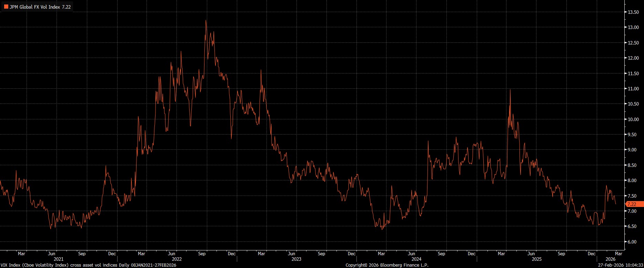Click the 12.00 y-axis label
Screen dimensions: 644x268
633,58
